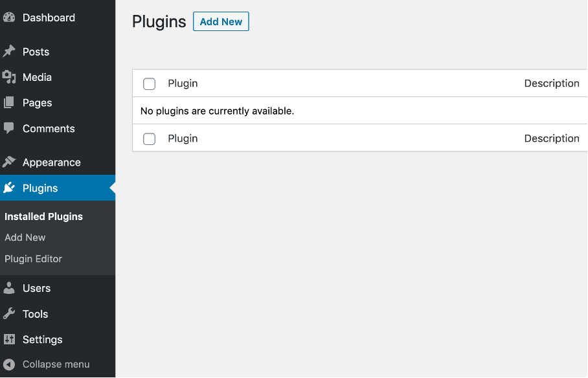
Task: Open the Plugin Editor submenu link
Action: coord(34,259)
